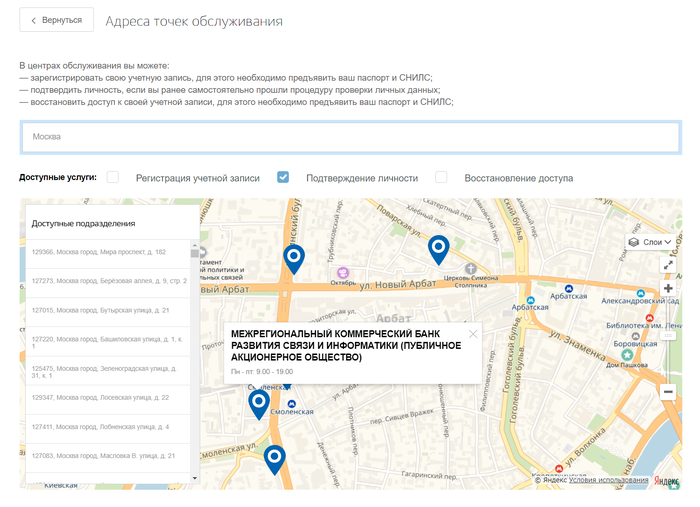Enable Регистрация учетной записи checkbox
Screen dimensions: 700x507
point(113,177)
